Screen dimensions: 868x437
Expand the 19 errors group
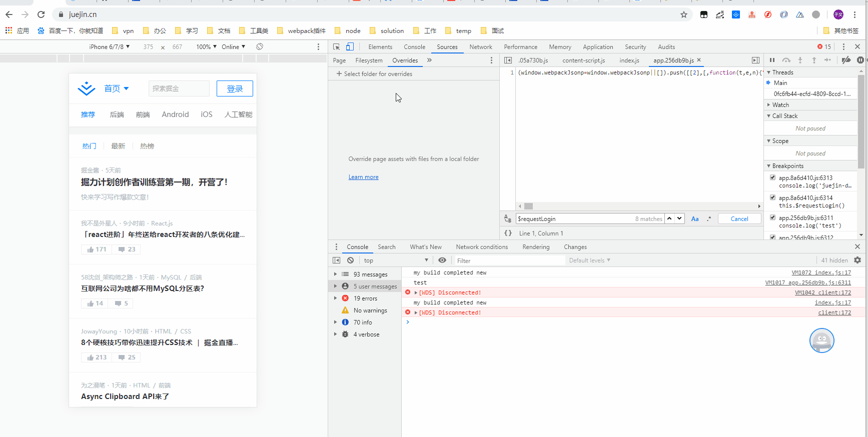[335, 298]
